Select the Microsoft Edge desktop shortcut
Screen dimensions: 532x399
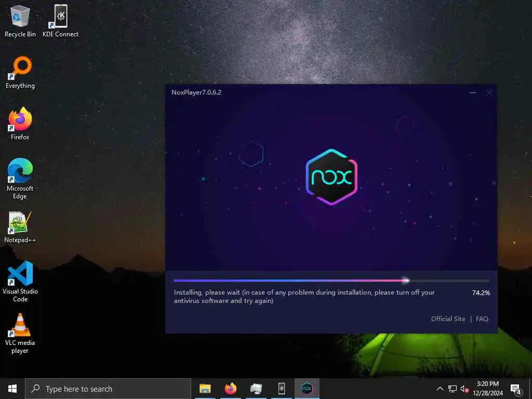tap(20, 179)
